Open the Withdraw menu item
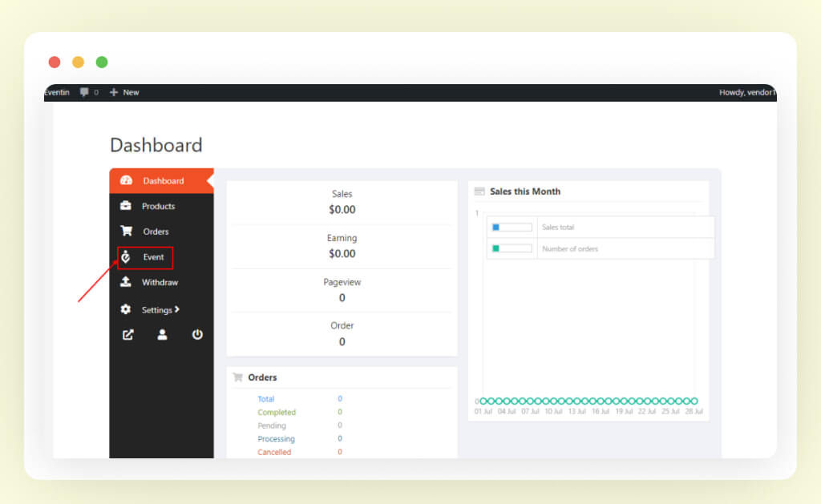Image resolution: width=821 pixels, height=504 pixels. point(162,282)
